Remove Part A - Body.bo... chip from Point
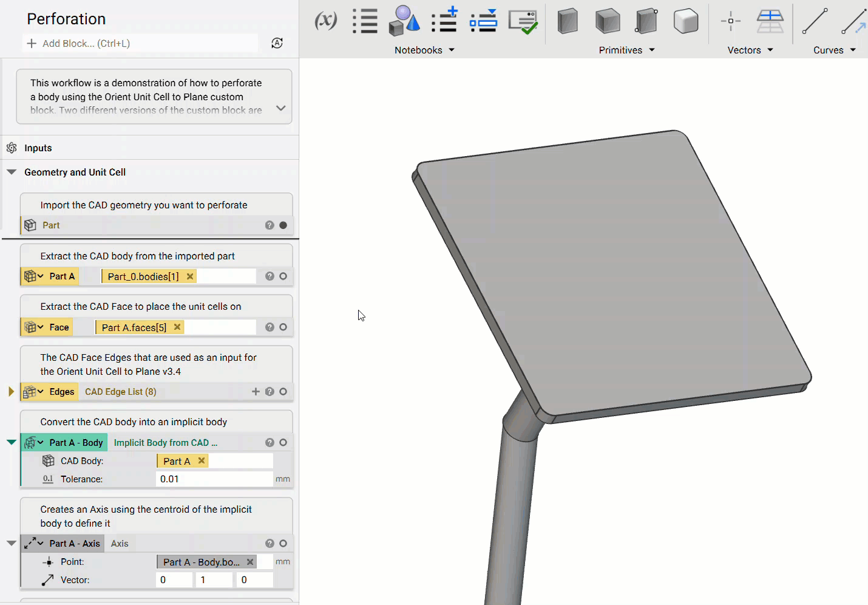 (x=250, y=562)
